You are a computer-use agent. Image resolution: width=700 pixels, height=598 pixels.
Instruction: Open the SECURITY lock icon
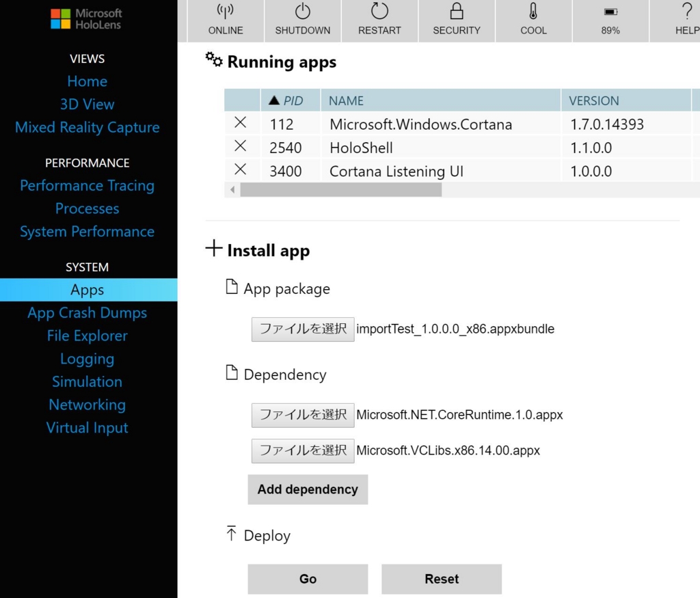tap(456, 11)
